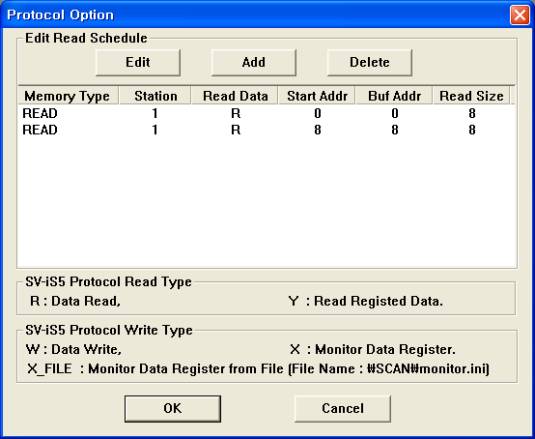
Task: Click the Buf Addr column header
Action: tap(394, 96)
